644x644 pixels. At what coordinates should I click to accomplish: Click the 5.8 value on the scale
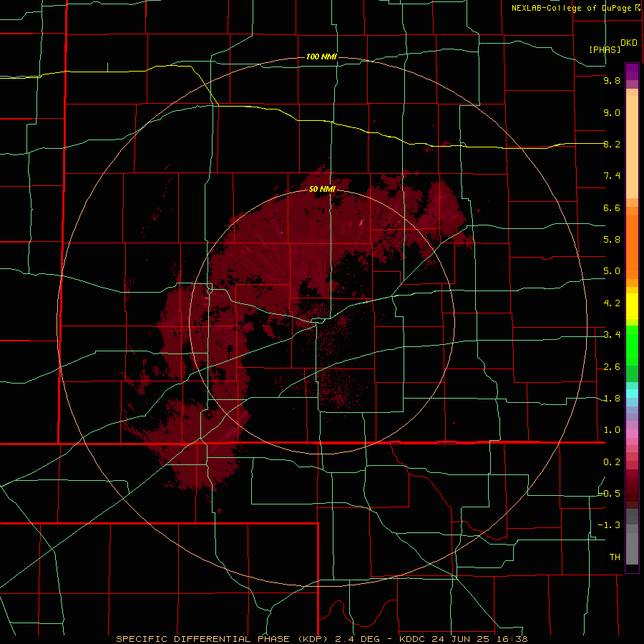[612, 240]
